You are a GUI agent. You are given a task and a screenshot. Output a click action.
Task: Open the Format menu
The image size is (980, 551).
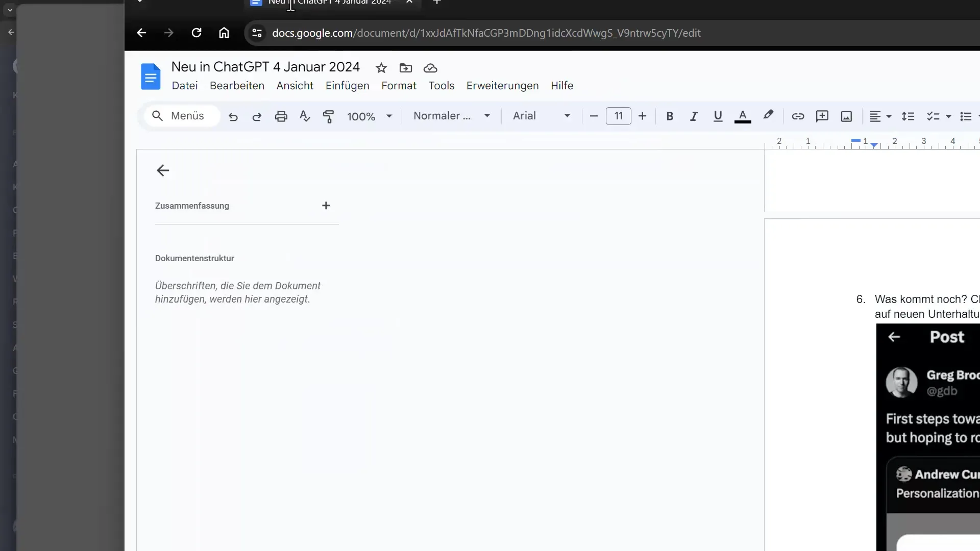click(399, 85)
